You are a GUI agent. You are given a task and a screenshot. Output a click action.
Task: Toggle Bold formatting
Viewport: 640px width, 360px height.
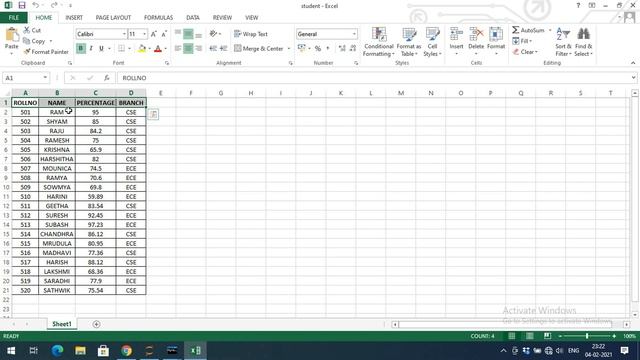tap(81, 49)
